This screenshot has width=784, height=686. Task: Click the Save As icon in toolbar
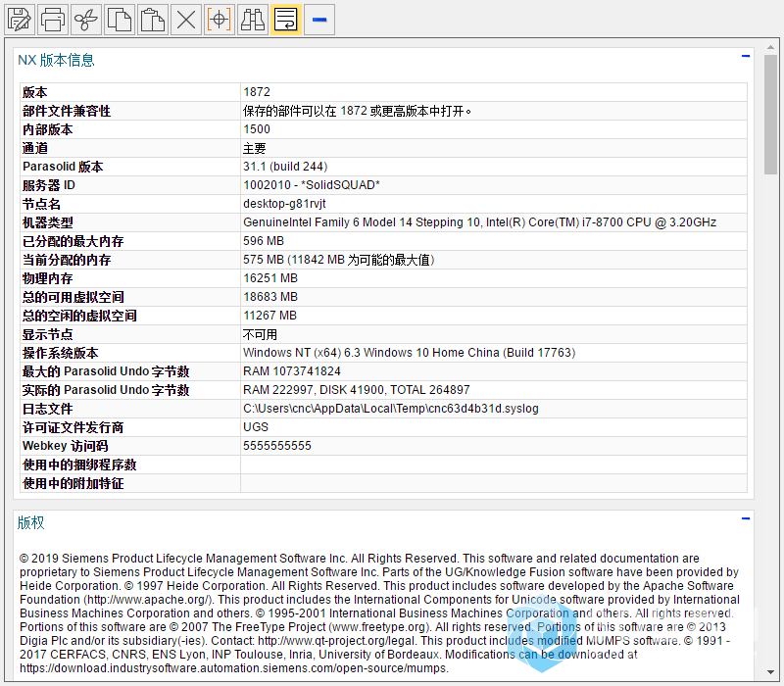coord(20,20)
